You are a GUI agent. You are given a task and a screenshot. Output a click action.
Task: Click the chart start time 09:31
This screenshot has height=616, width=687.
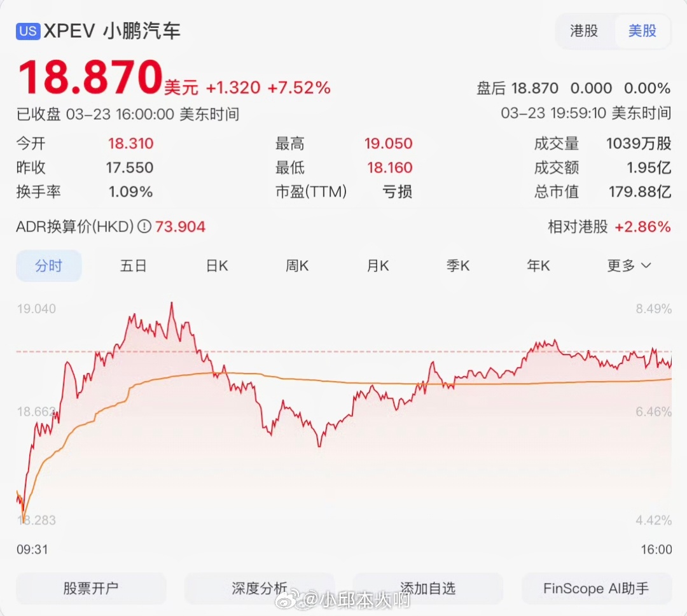click(x=32, y=549)
